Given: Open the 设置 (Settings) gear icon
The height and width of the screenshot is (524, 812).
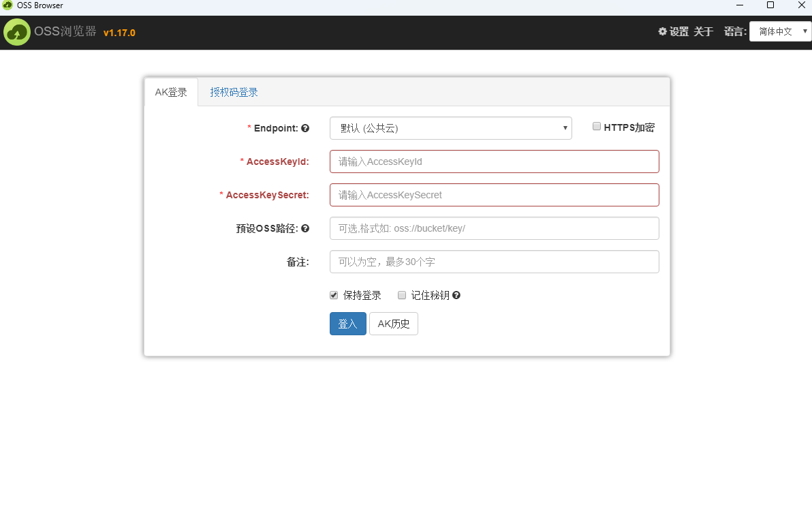Looking at the screenshot, I should (x=662, y=31).
